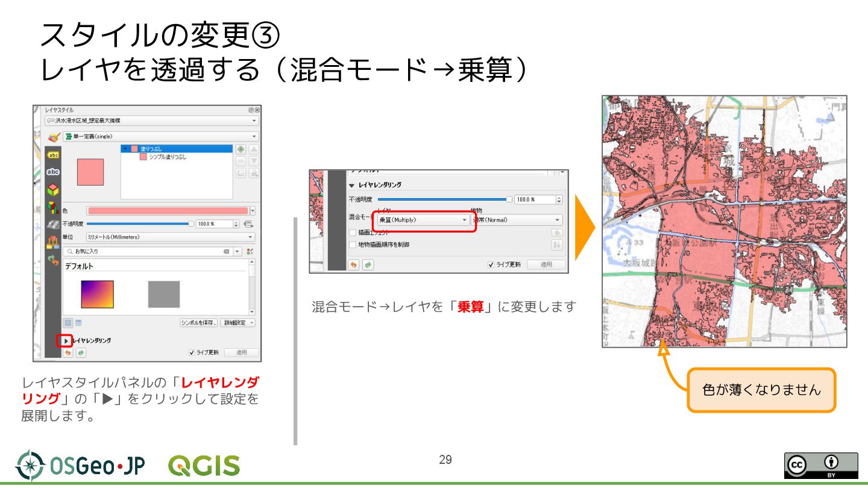Select シンプル塗りつぶし symbol layer
The height and width of the screenshot is (488, 868).
click(x=163, y=157)
